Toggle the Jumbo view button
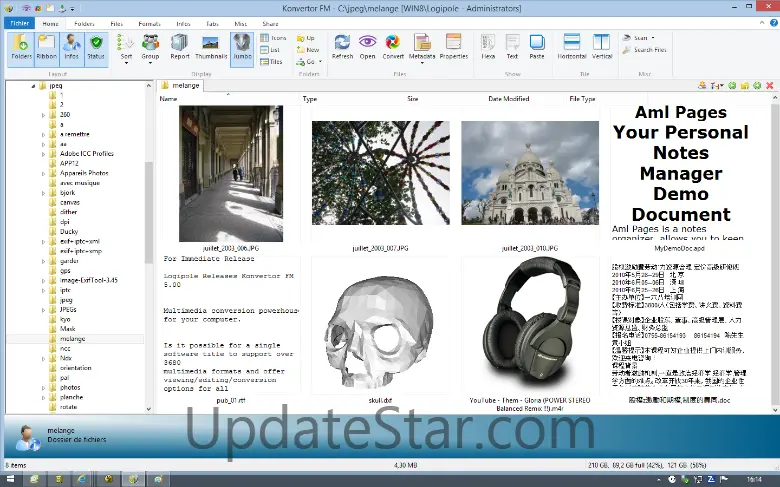Image resolution: width=780 pixels, height=487 pixels. coord(242,46)
